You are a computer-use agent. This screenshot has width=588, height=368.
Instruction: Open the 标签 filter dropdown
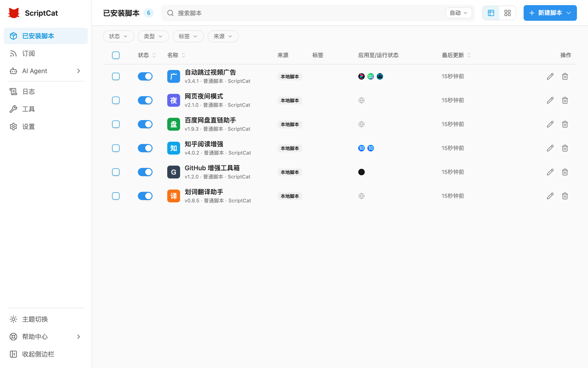(x=188, y=36)
